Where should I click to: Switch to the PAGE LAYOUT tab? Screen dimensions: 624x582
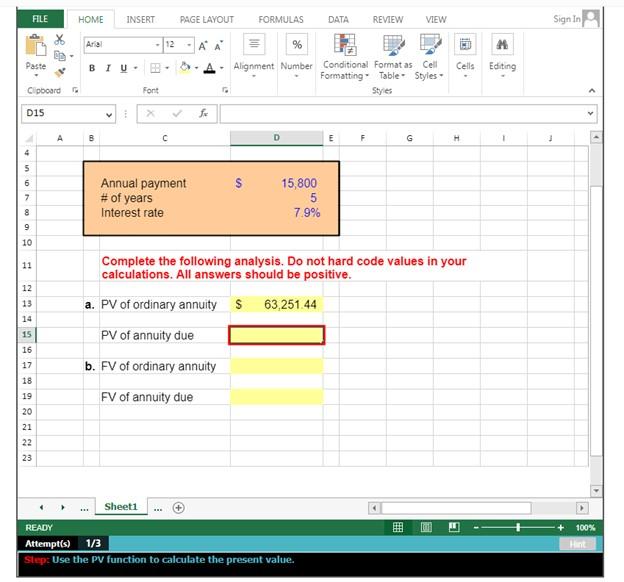pyautogui.click(x=207, y=20)
